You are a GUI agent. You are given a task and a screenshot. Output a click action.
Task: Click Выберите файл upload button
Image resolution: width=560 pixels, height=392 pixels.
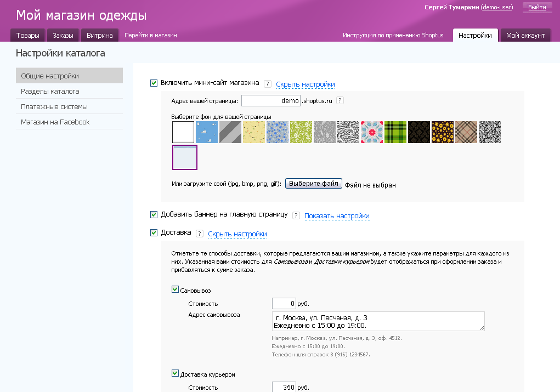pyautogui.click(x=314, y=184)
